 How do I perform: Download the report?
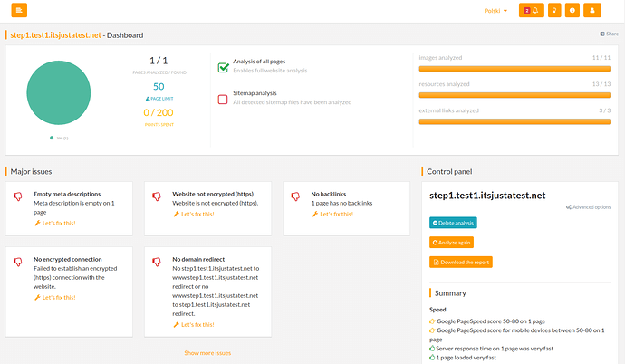coord(460,263)
